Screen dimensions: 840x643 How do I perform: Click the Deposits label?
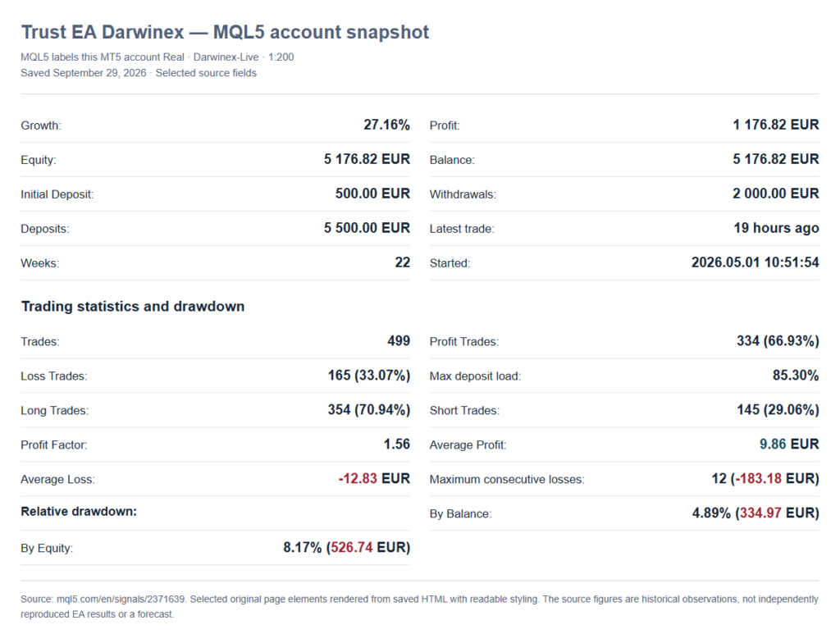coord(45,228)
